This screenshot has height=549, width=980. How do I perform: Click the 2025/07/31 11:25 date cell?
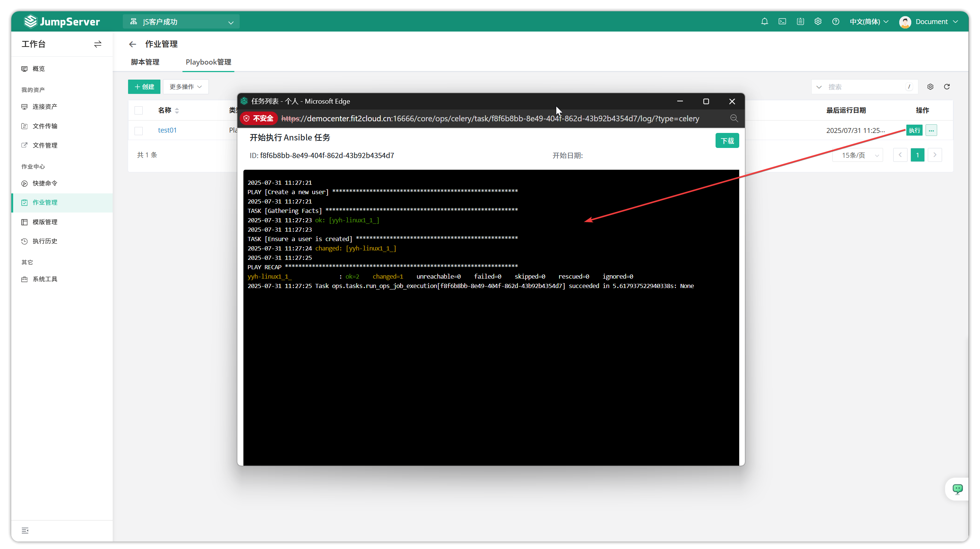856,130
